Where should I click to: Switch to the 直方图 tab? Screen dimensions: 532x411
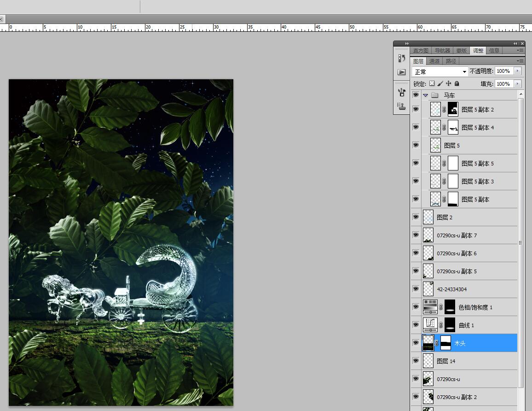[x=421, y=51]
